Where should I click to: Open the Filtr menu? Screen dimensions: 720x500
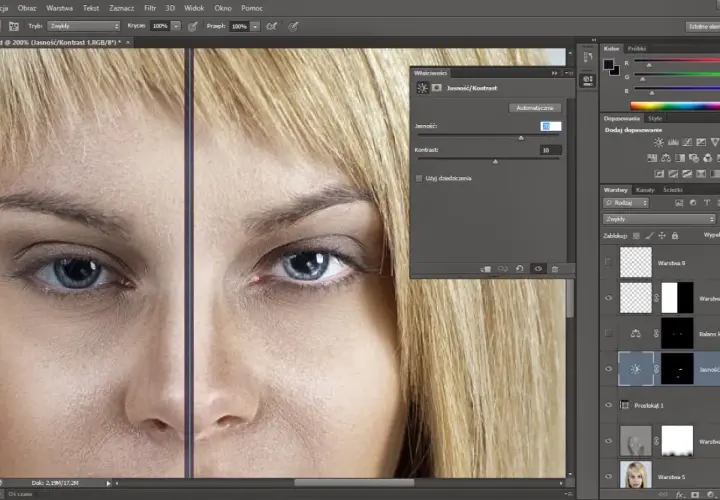150,8
